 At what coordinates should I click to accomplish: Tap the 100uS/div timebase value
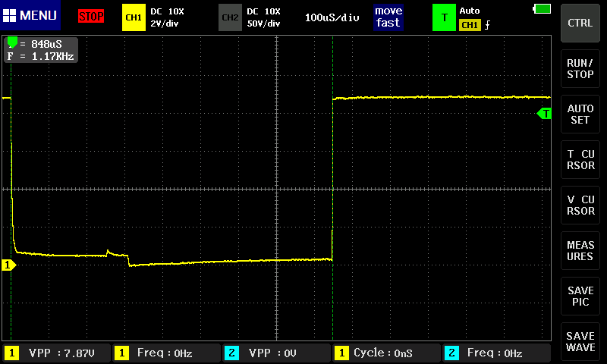[332, 17]
